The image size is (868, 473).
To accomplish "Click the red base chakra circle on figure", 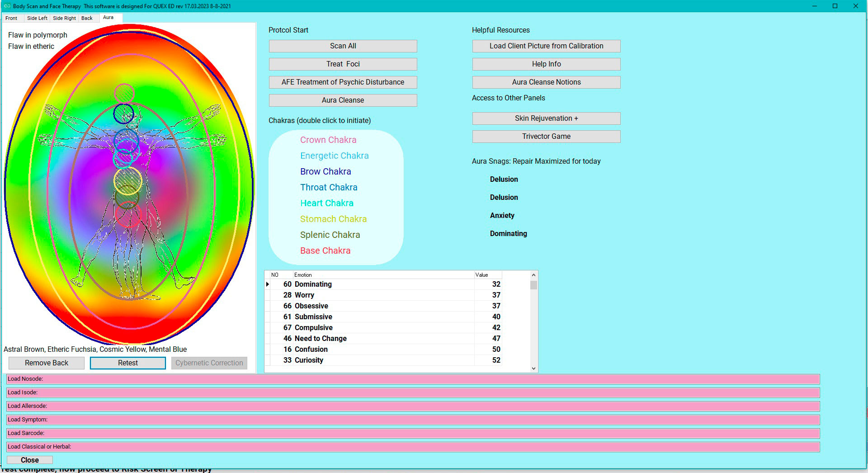I will 128,214.
